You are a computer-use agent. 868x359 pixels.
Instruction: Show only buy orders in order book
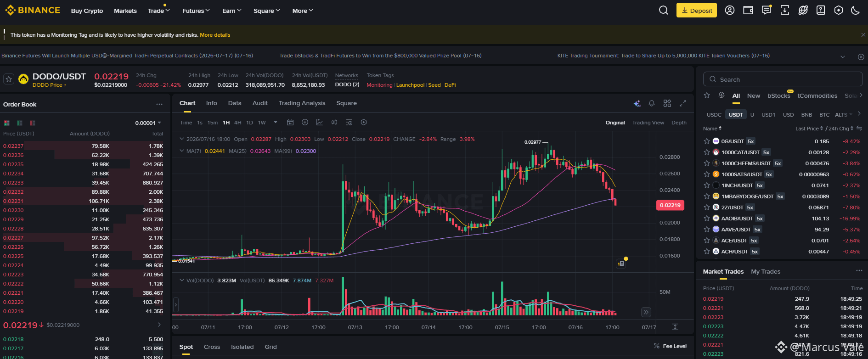pyautogui.click(x=20, y=123)
